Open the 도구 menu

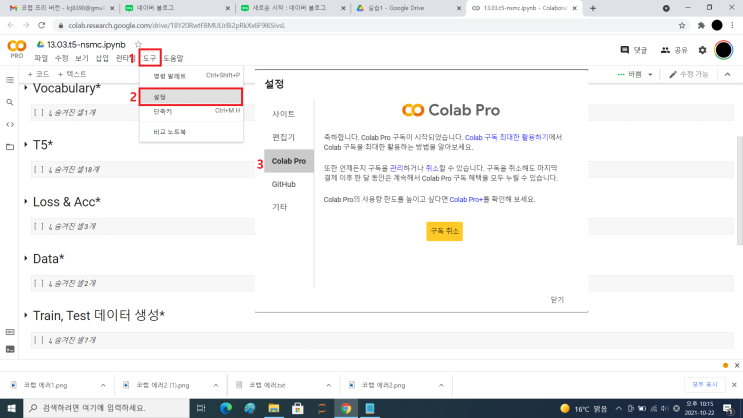coord(150,58)
